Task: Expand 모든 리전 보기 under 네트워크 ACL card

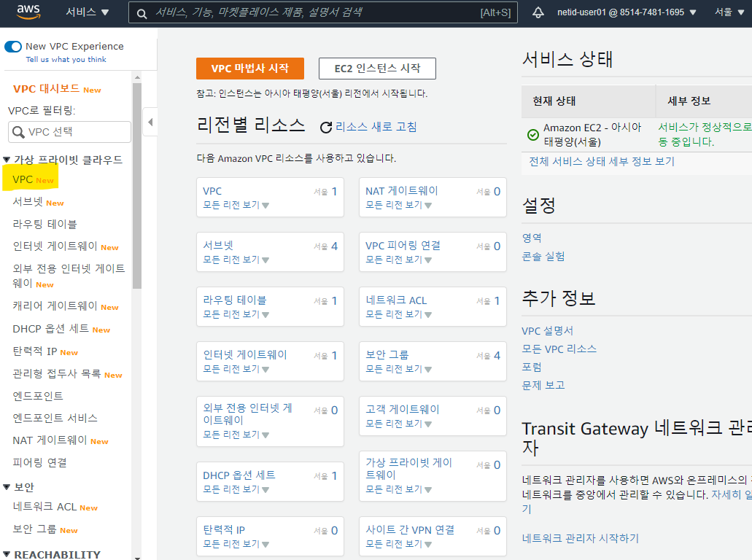Action: [398, 314]
